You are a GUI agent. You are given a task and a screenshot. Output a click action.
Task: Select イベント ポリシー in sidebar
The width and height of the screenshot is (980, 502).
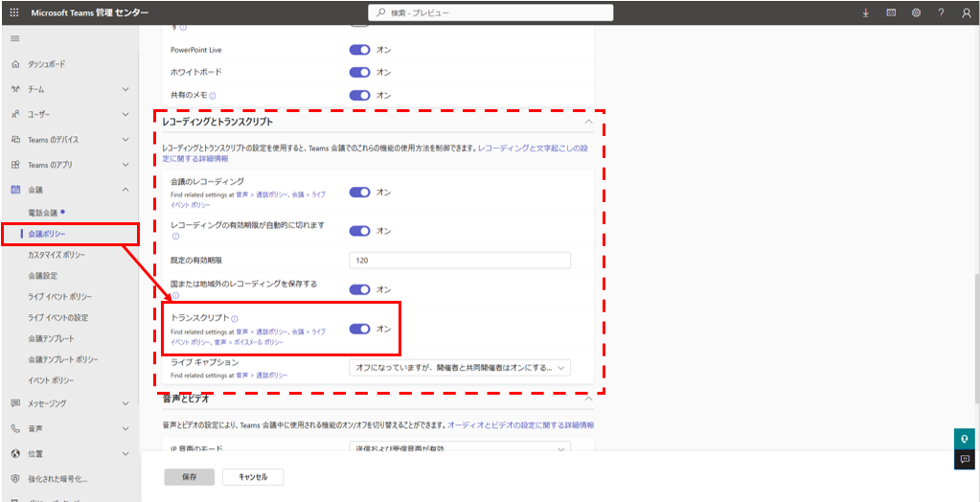coord(51,380)
